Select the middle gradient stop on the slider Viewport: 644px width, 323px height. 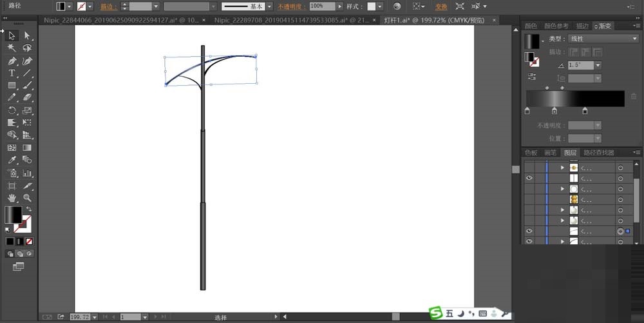[554, 111]
